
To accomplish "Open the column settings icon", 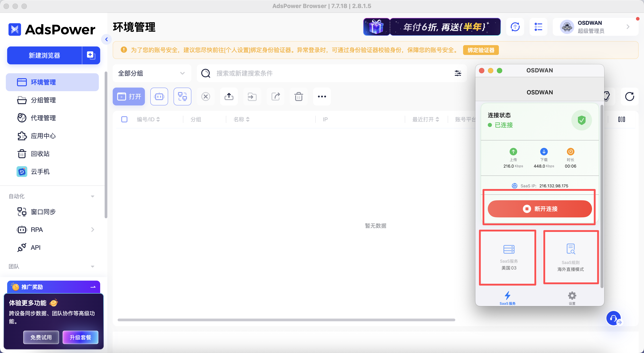I will [621, 119].
